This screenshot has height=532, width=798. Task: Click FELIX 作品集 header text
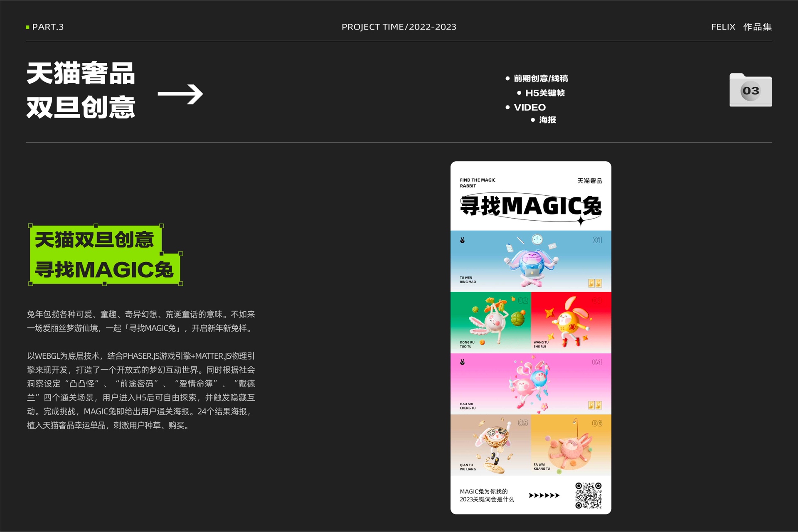click(x=741, y=27)
